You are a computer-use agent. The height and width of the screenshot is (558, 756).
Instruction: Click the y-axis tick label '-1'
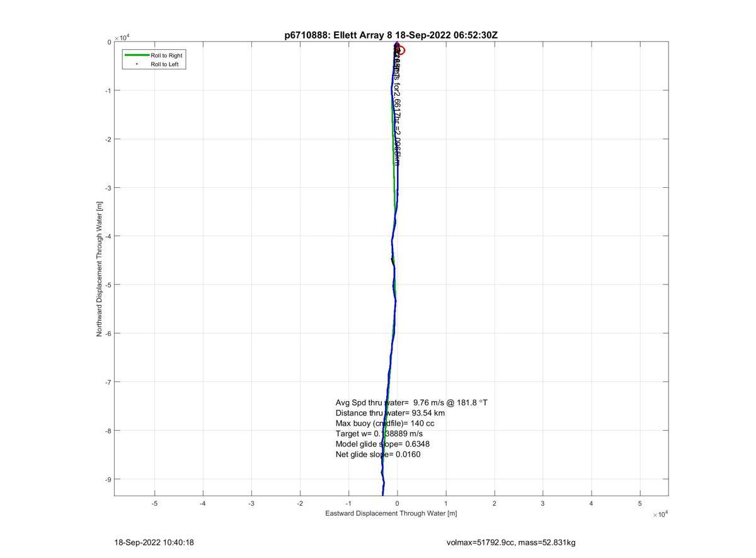(108, 91)
